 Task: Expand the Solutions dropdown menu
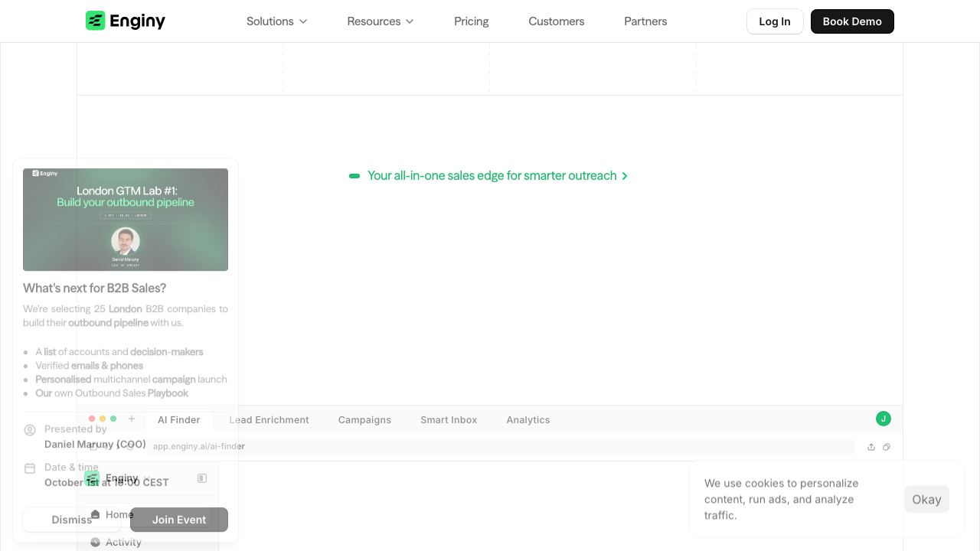point(276,21)
